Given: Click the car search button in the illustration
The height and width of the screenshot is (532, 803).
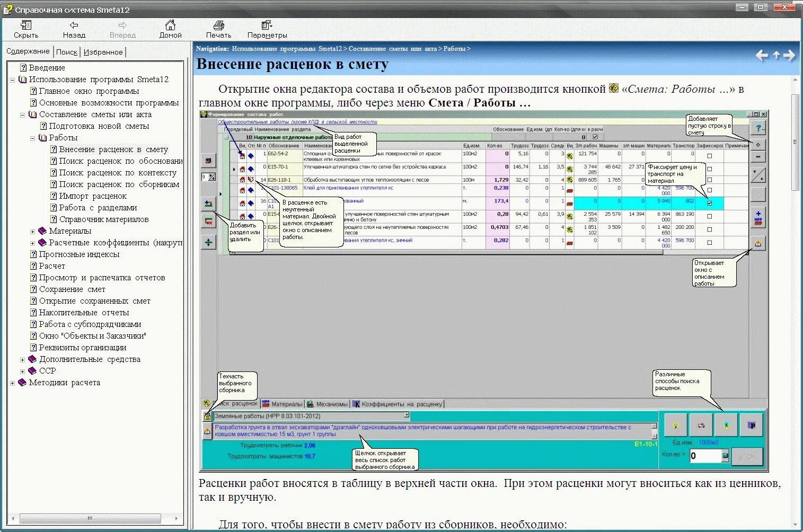Looking at the screenshot, I should (x=701, y=425).
